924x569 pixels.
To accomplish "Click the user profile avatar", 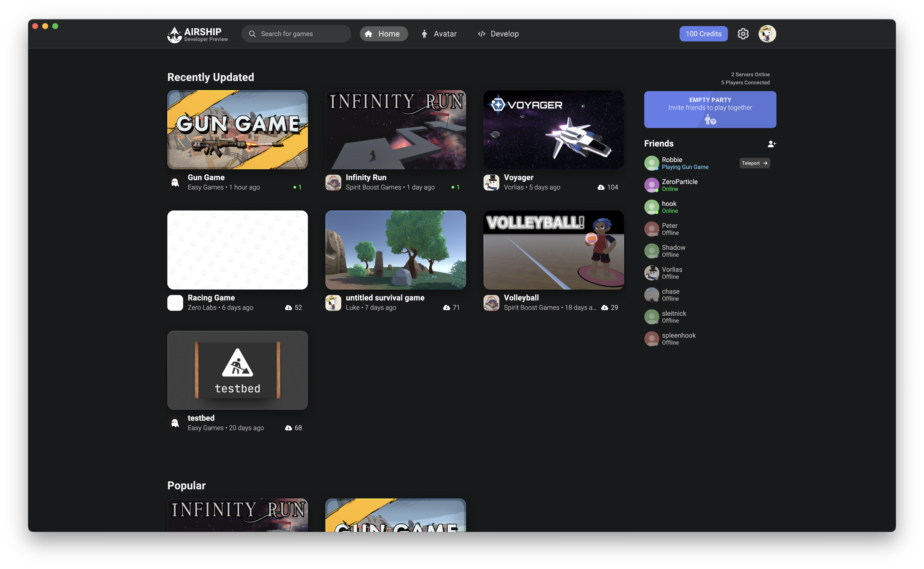I will click(767, 34).
